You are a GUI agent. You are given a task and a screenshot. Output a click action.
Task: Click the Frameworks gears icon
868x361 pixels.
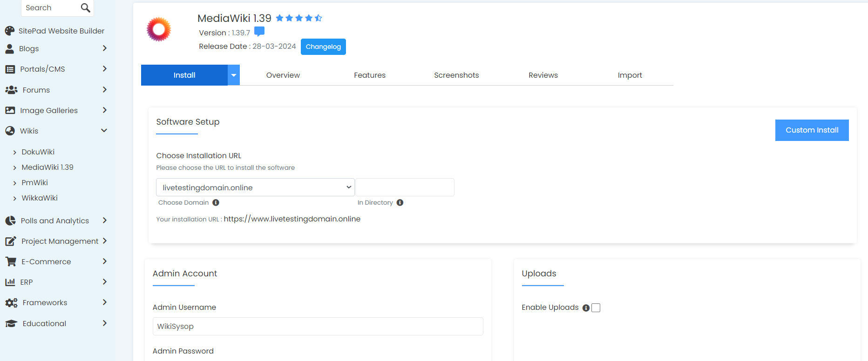(x=11, y=302)
